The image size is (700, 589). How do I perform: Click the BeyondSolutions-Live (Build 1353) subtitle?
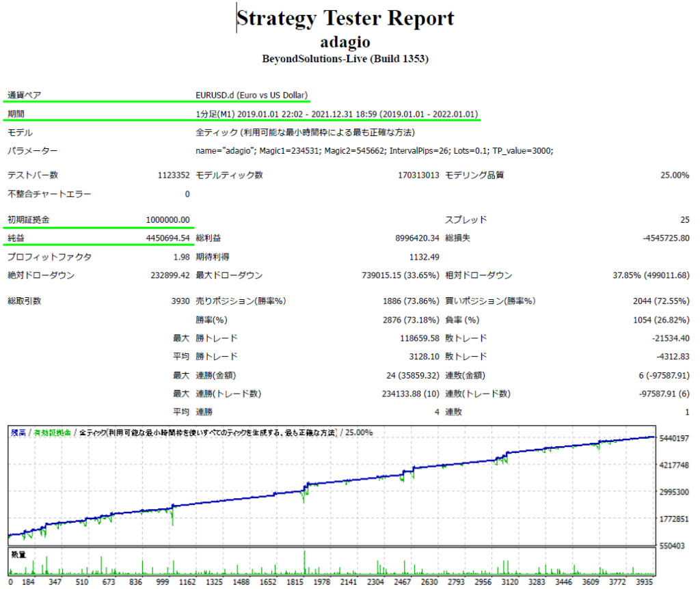click(x=345, y=59)
